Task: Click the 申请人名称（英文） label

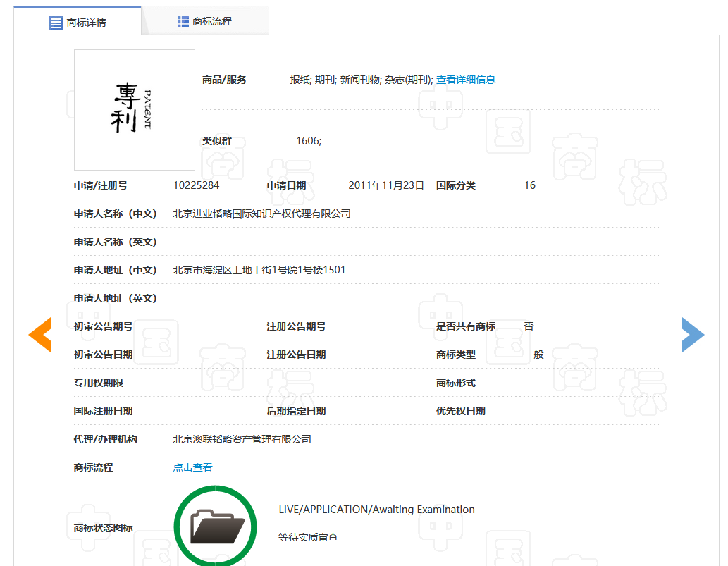Action: coord(115,242)
